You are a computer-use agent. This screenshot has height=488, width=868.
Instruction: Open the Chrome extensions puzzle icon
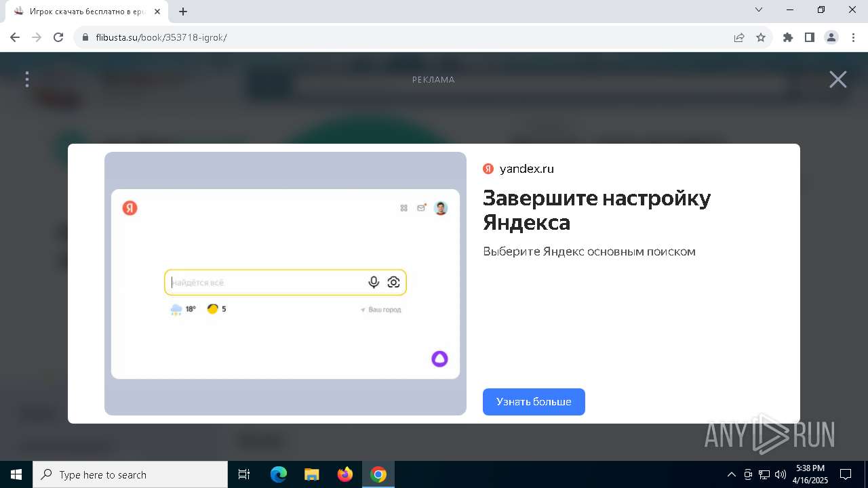click(788, 37)
